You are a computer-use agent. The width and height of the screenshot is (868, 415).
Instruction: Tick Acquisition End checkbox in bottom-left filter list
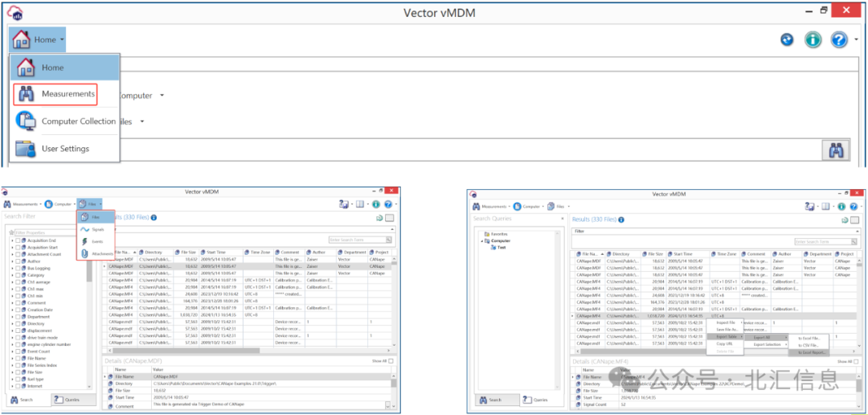click(18, 240)
